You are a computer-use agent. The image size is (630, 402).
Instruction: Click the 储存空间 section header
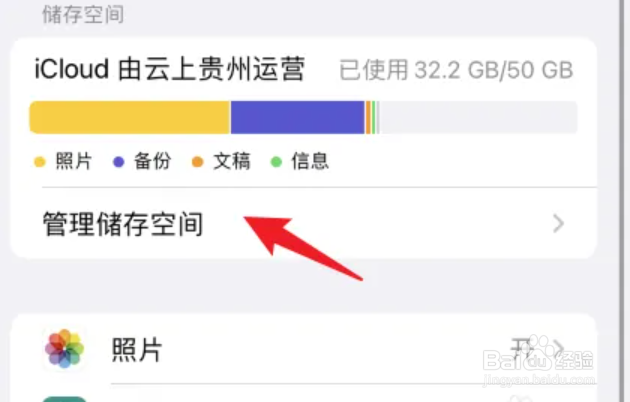pos(83,15)
